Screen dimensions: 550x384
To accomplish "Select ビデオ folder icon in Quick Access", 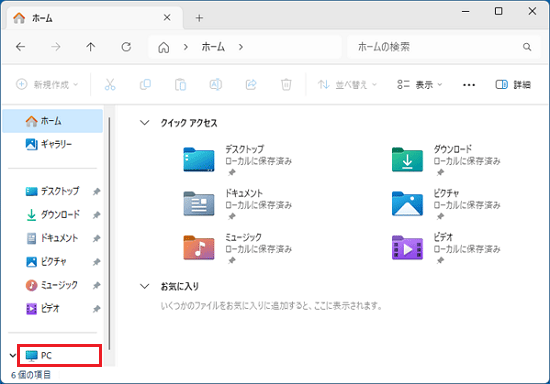I will (407, 248).
